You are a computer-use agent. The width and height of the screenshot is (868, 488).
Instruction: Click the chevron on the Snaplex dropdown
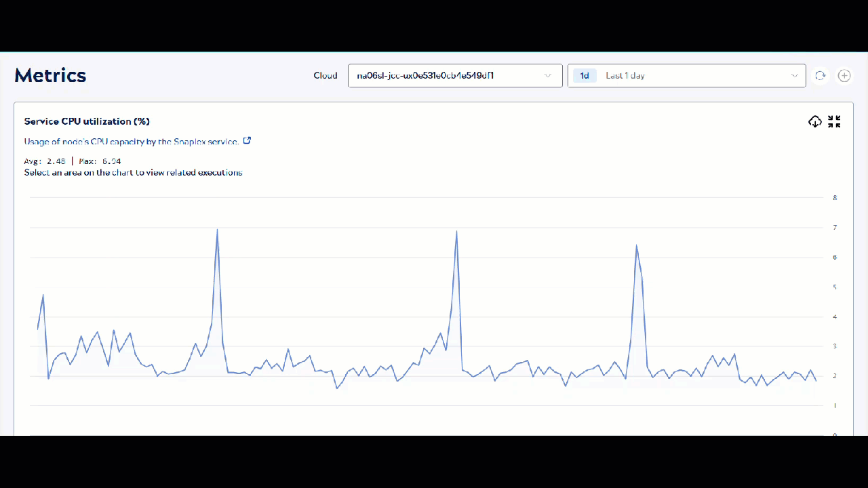547,75
